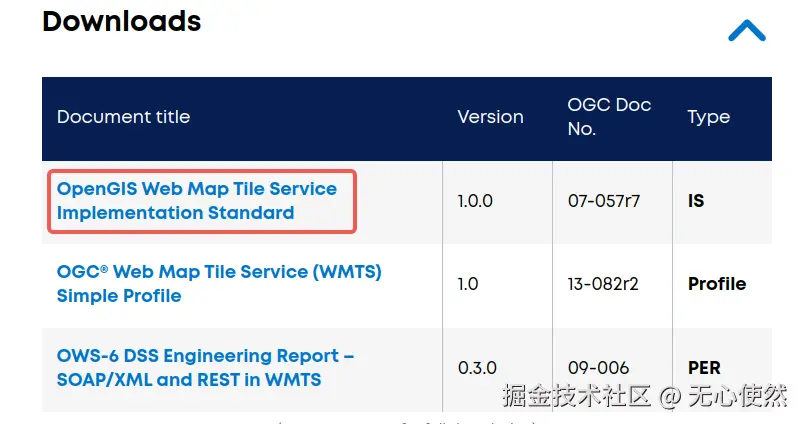The image size is (802, 424).
Task: Click the Version column header
Action: pyautogui.click(x=490, y=117)
